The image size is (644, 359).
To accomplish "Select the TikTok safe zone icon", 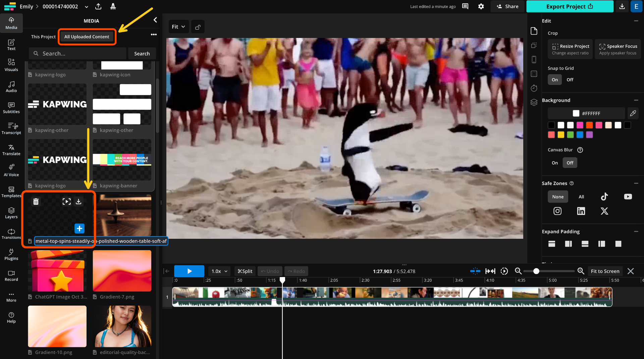I will pos(604,197).
